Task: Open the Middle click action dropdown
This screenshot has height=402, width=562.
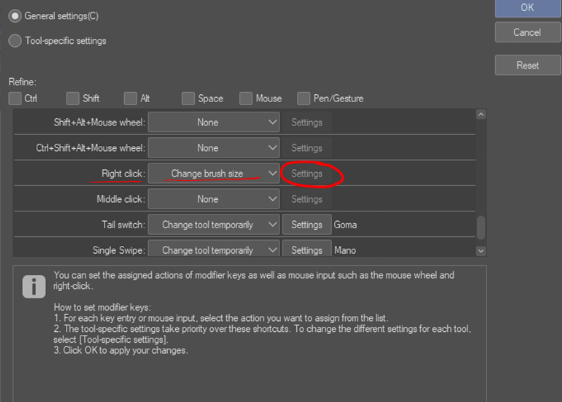Action: [x=214, y=199]
